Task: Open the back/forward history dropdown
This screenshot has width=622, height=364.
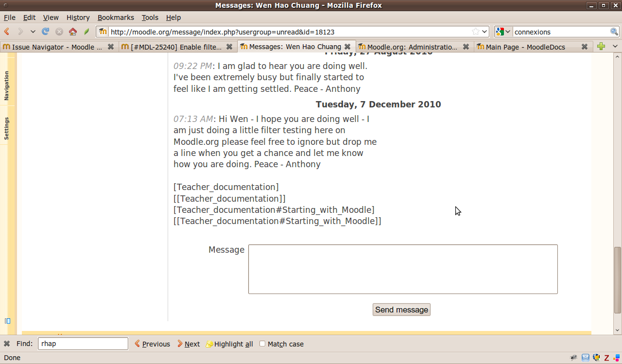Action: (x=33, y=32)
